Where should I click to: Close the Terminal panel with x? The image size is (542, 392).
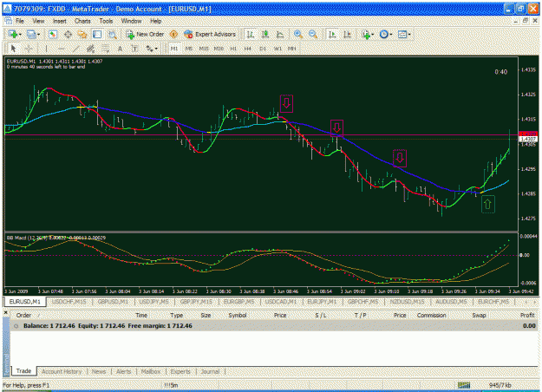(x=6, y=312)
